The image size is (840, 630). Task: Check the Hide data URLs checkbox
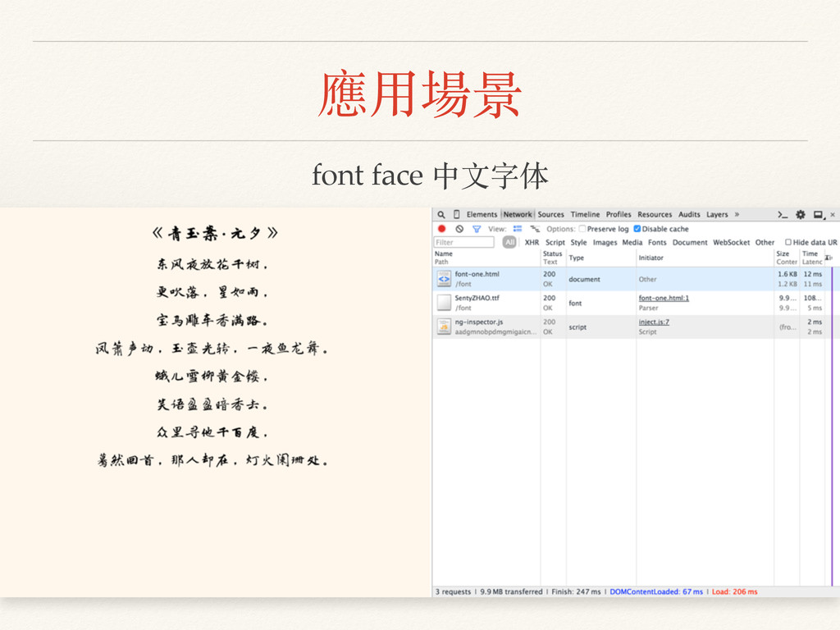point(788,242)
